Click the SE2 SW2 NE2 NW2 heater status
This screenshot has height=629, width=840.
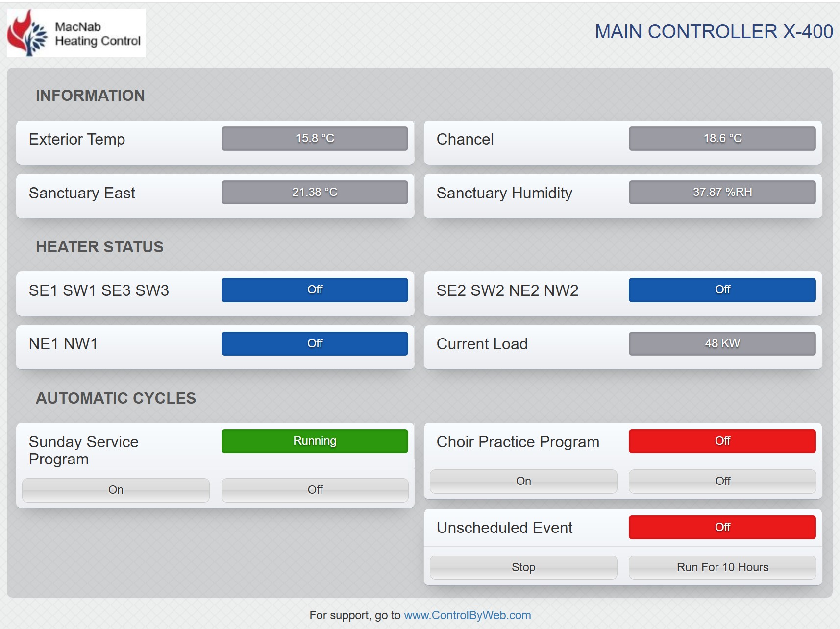point(722,290)
